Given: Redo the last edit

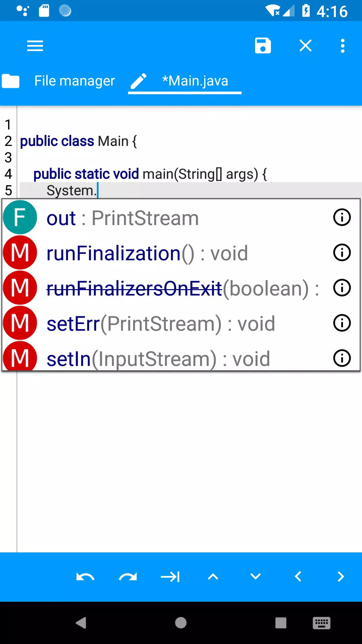Looking at the screenshot, I should pyautogui.click(x=128, y=577).
